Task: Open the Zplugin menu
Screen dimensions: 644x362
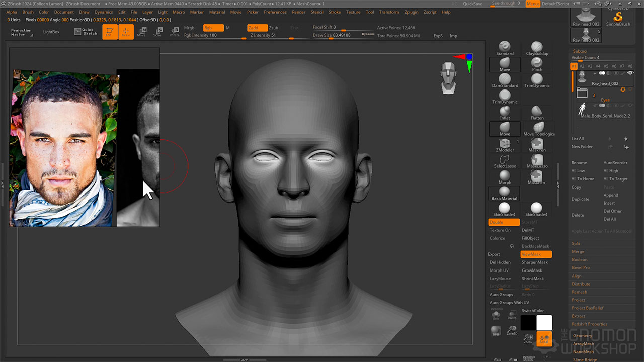Action: 411,12
